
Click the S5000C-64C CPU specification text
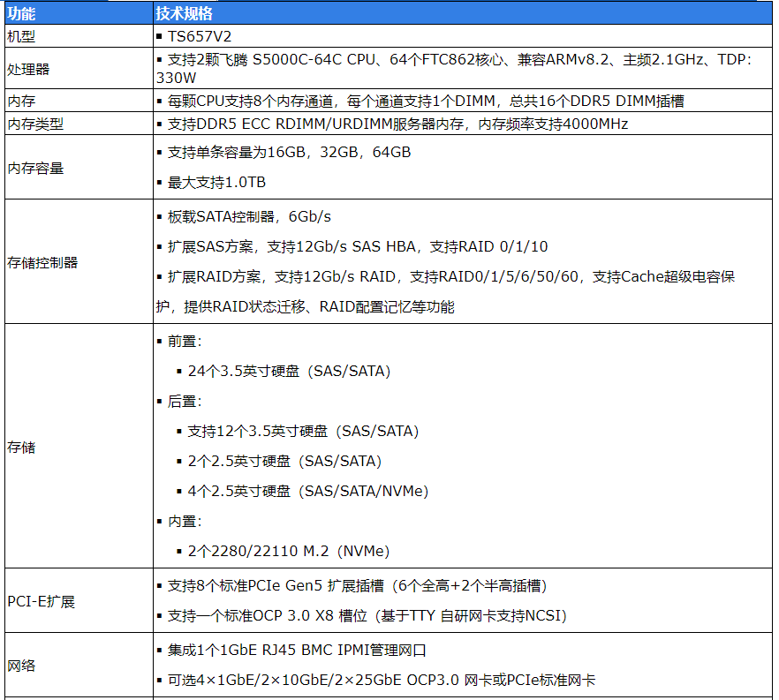tap(455, 69)
